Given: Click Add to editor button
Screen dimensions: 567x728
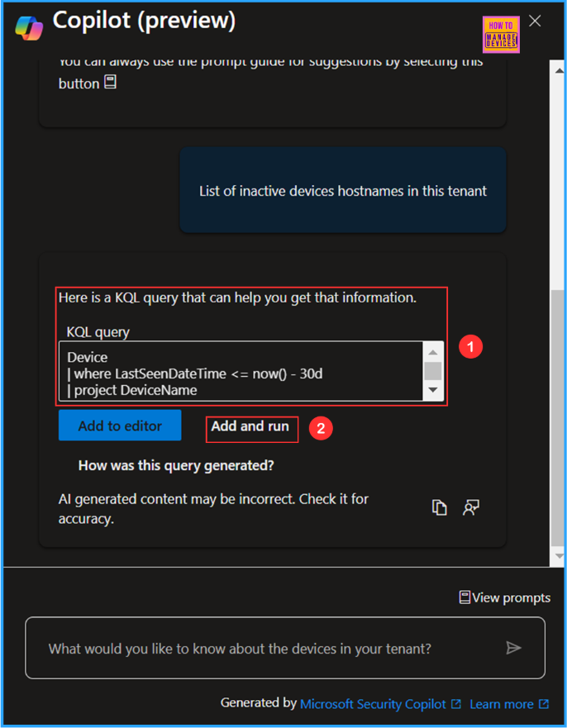Looking at the screenshot, I should 120,426.
